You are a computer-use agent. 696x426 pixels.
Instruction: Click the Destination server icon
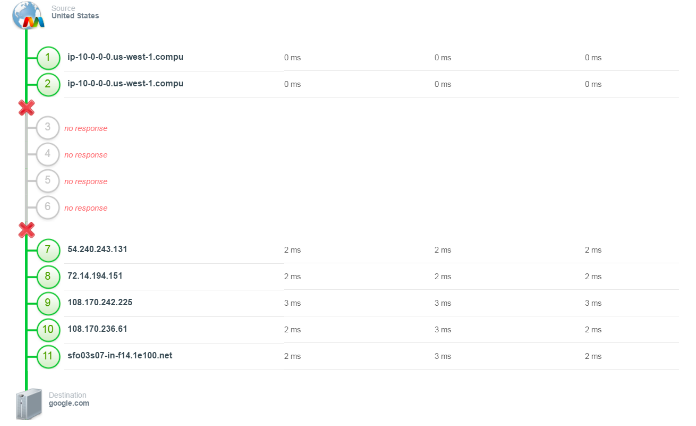tap(29, 404)
